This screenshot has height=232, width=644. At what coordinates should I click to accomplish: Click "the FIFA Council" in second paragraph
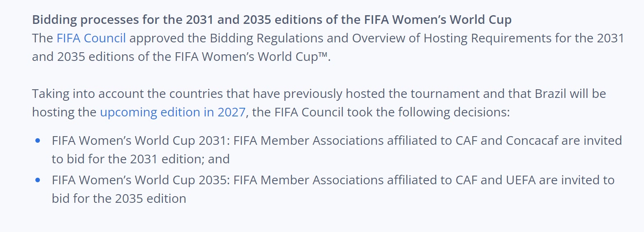298,112
